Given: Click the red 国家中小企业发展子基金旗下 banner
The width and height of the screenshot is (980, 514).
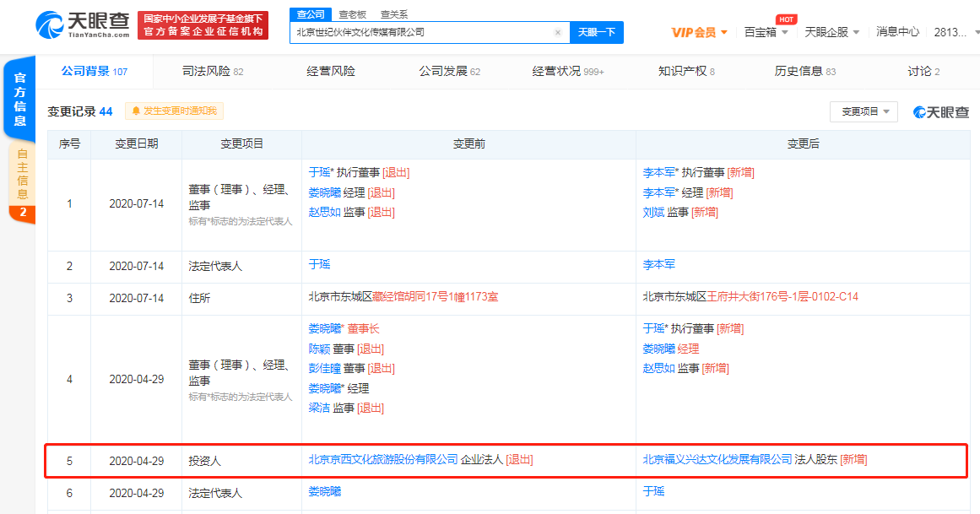Looking at the screenshot, I should pyautogui.click(x=203, y=25).
